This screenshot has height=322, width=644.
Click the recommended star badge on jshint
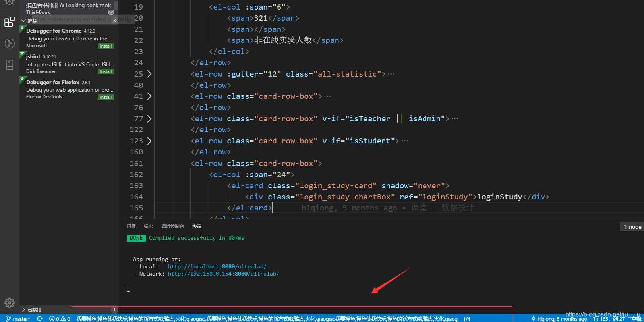(x=22, y=54)
